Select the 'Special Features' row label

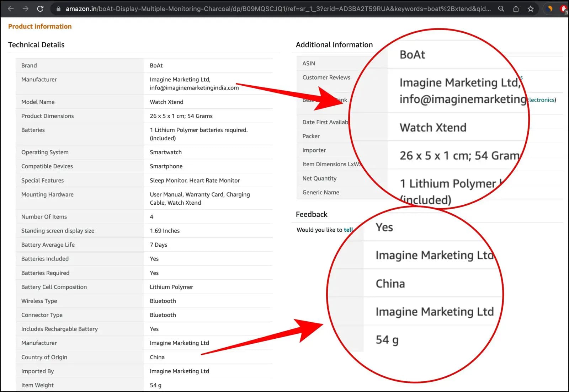pyautogui.click(x=42, y=181)
